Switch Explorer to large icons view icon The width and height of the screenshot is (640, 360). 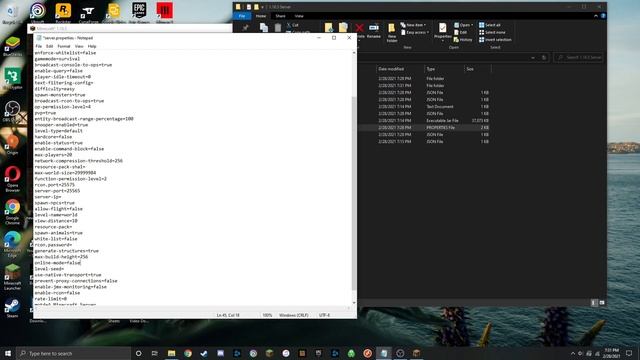[602, 303]
